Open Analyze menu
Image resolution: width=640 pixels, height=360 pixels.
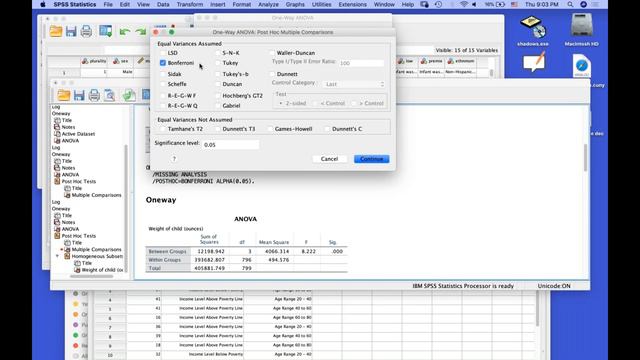[268, 4]
